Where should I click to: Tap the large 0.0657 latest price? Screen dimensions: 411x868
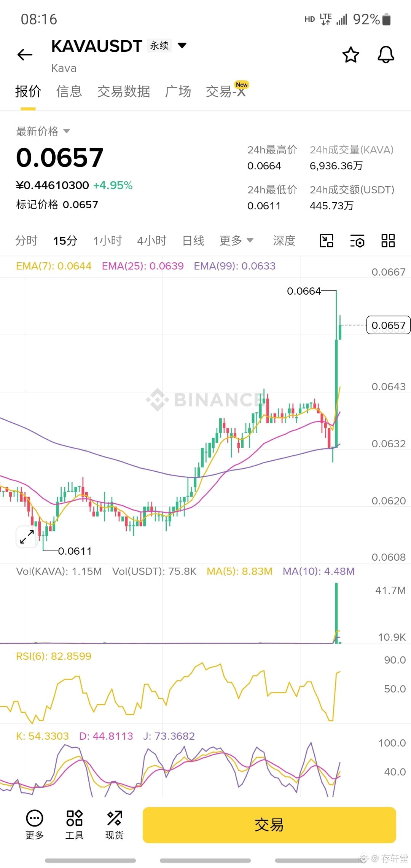pyautogui.click(x=60, y=158)
